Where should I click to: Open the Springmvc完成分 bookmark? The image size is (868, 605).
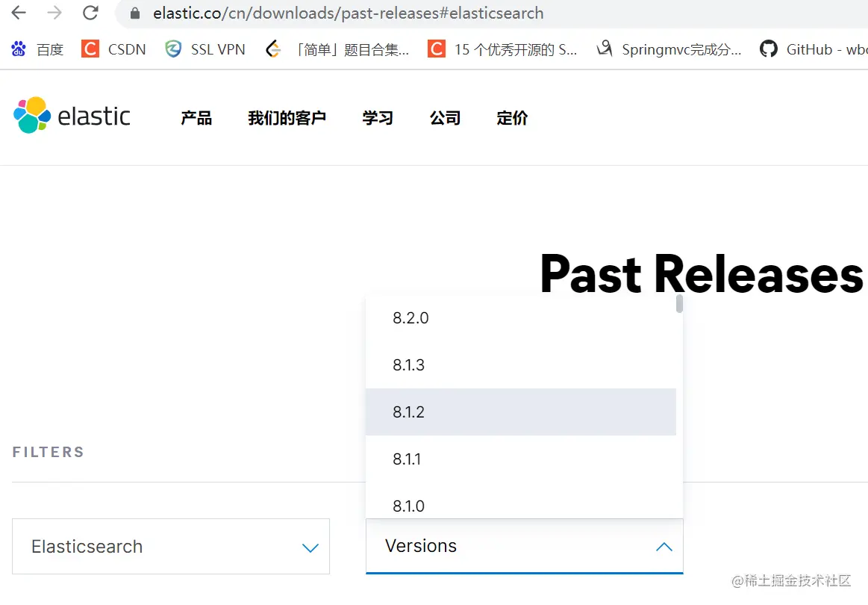[669, 49]
